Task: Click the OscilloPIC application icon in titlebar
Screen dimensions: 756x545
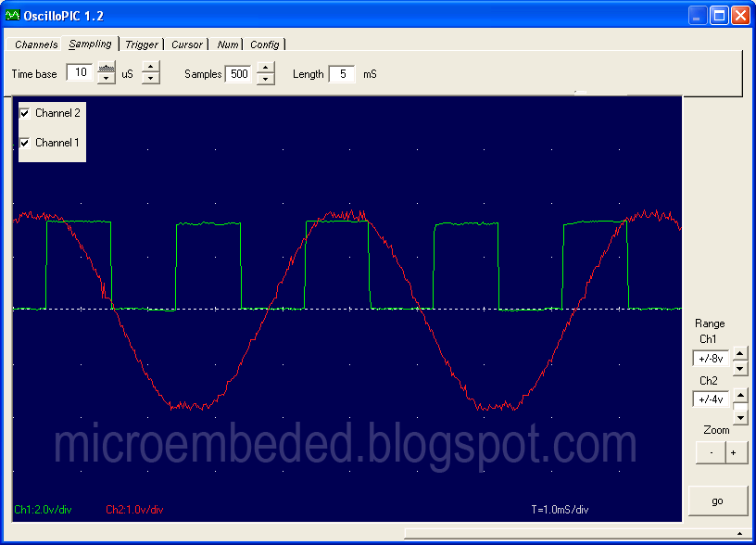Action: pyautogui.click(x=15, y=14)
